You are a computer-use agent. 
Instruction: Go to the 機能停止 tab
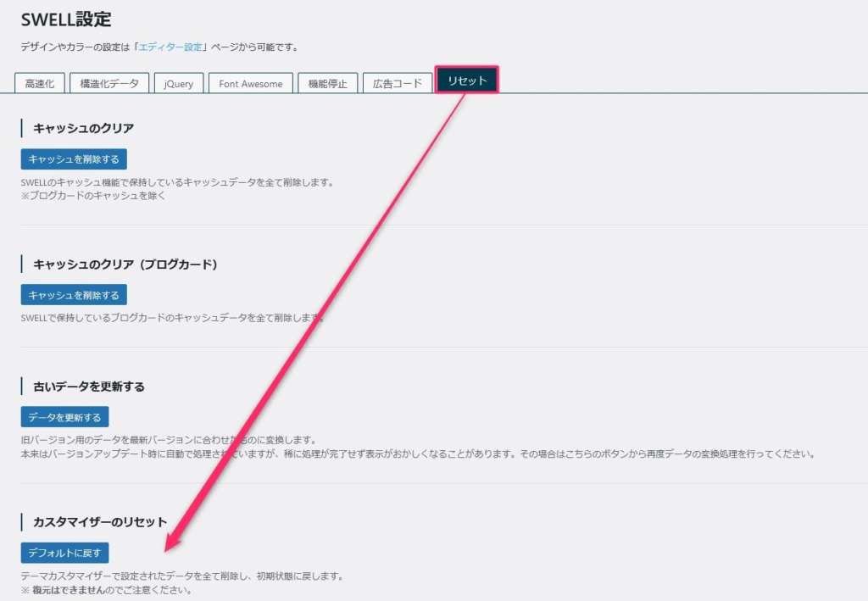coord(328,84)
